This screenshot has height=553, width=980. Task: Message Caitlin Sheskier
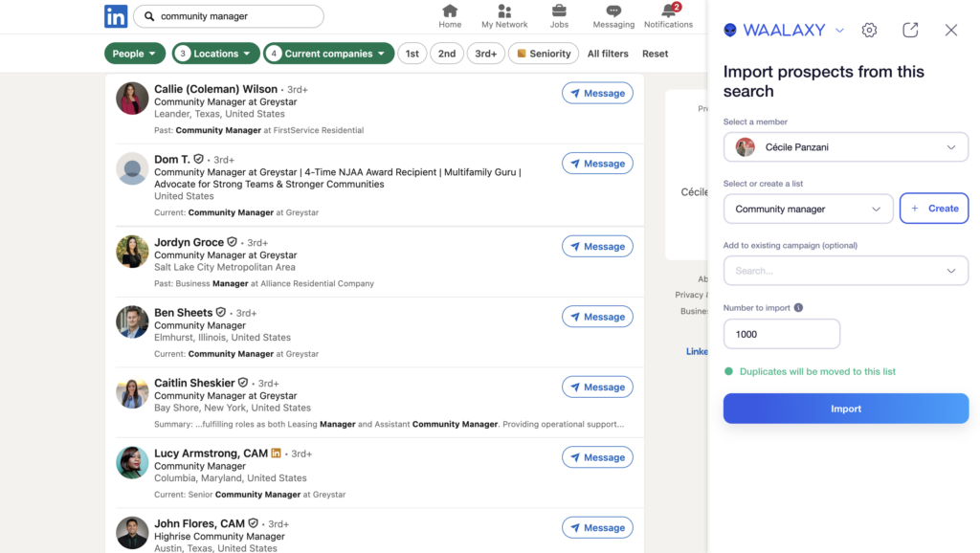pyautogui.click(x=597, y=387)
